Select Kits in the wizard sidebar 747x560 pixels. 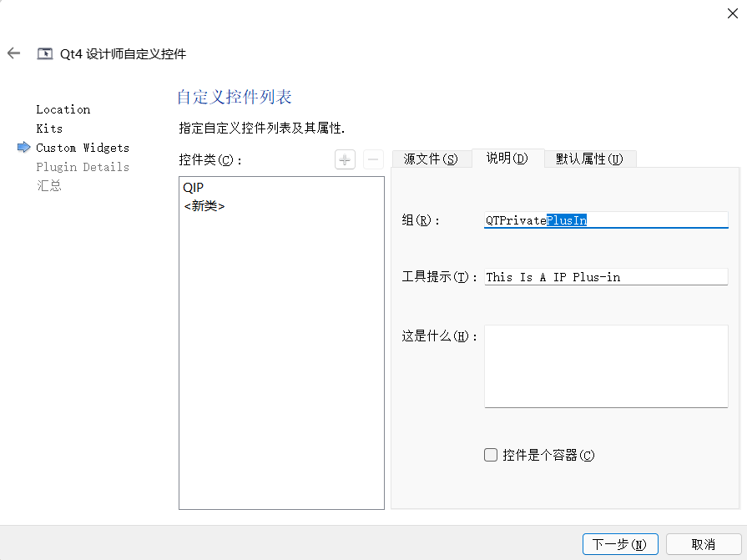(49, 129)
